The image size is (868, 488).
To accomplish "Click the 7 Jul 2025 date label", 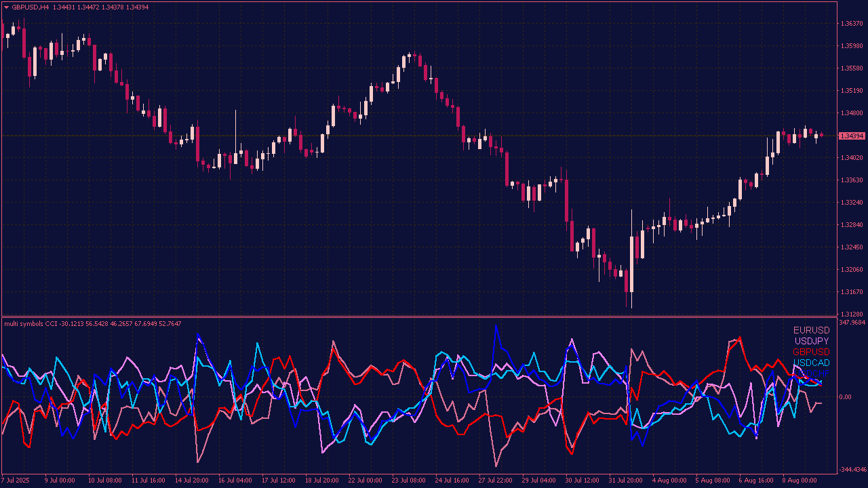I will (17, 481).
